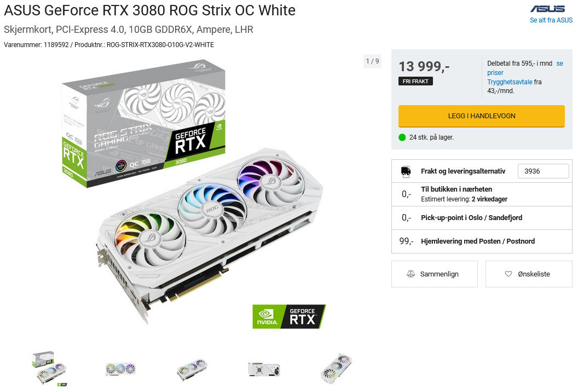
Task: Select Pick-up-point i Oslo / Sandefjord option
Action: 482,218
